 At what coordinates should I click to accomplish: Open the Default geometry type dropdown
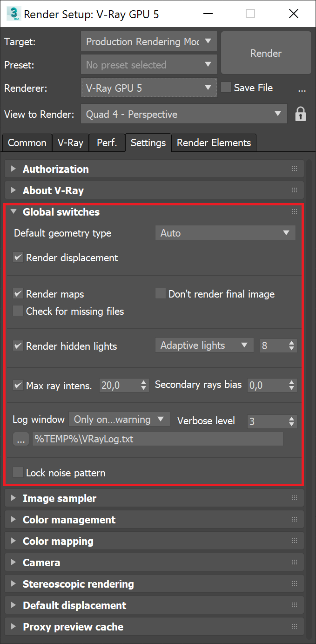[x=225, y=233]
